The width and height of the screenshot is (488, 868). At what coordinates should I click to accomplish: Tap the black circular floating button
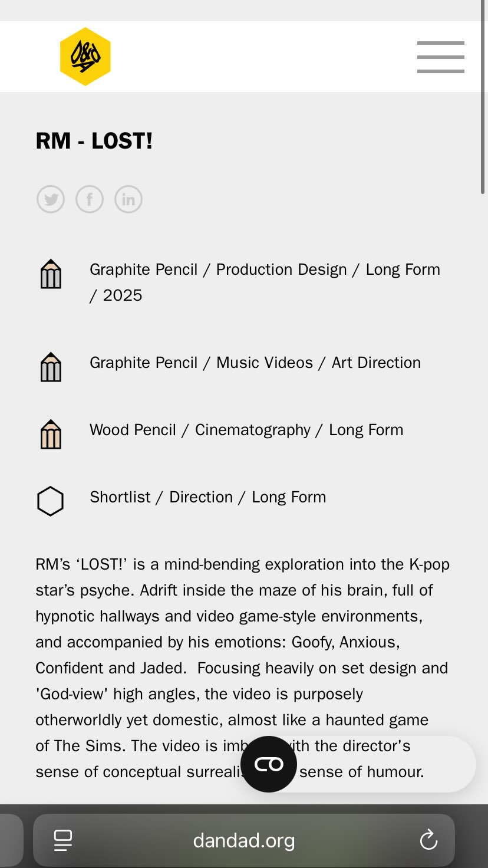tap(269, 764)
